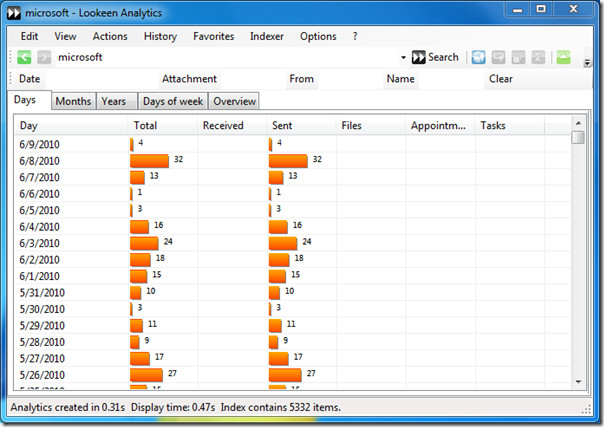Image resolution: width=604 pixels, height=427 pixels.
Task: Click the Sent bar for 6/3/2010
Action: [283, 243]
